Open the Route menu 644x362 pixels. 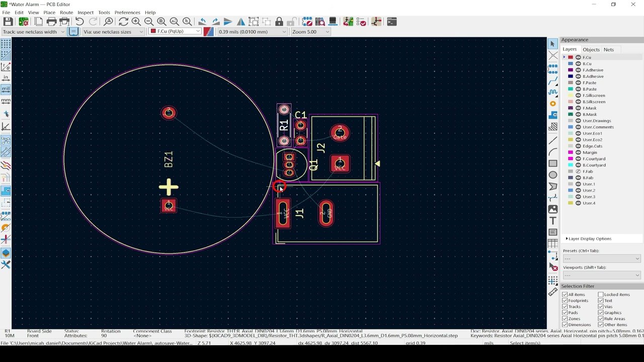(x=66, y=12)
